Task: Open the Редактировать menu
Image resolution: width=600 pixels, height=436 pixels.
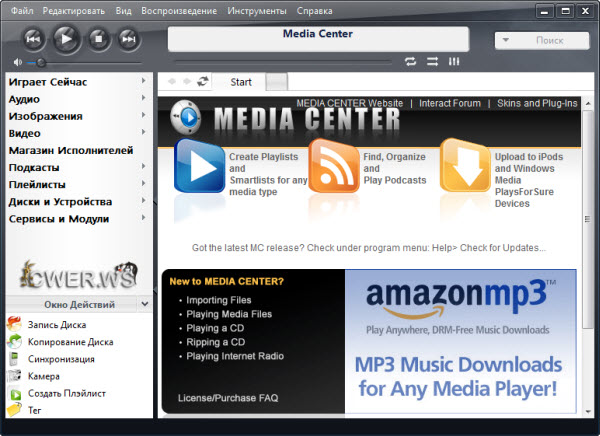Action: pyautogui.click(x=73, y=11)
